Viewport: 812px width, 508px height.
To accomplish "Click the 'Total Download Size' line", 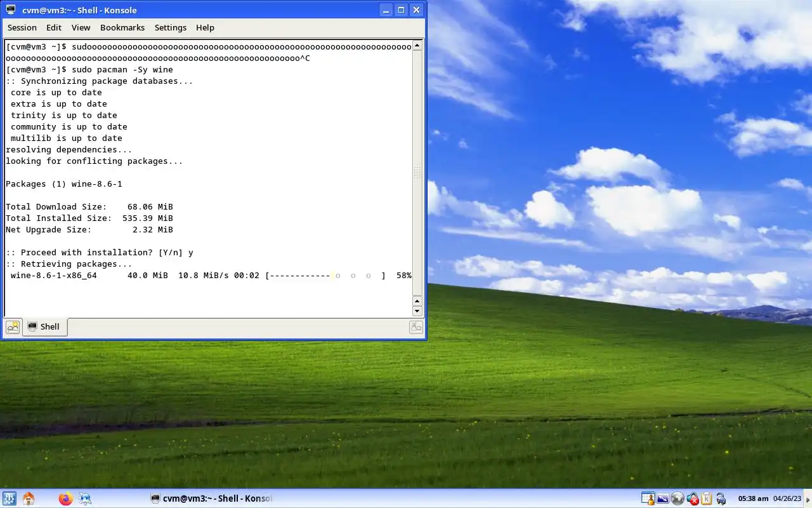I will click(x=89, y=207).
